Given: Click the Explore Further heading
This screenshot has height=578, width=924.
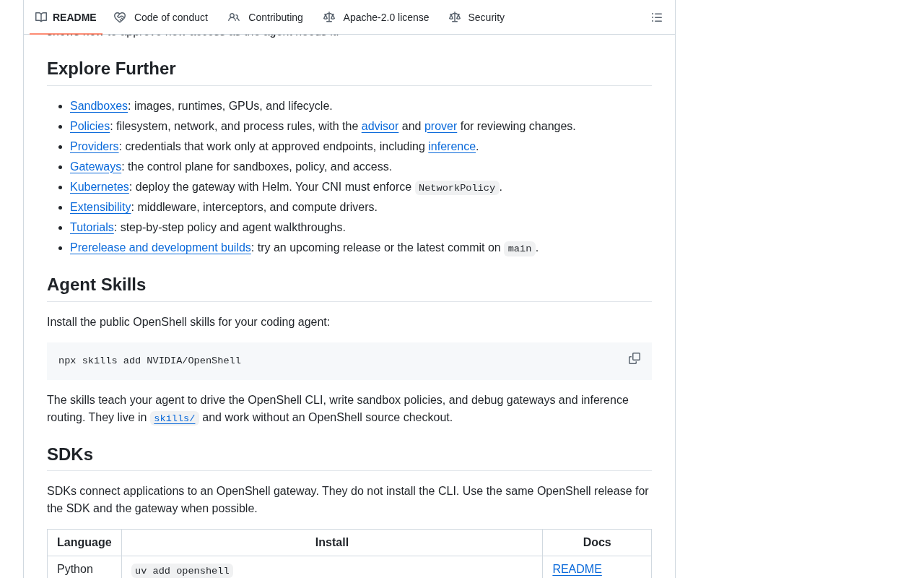Looking at the screenshot, I should coord(111,69).
